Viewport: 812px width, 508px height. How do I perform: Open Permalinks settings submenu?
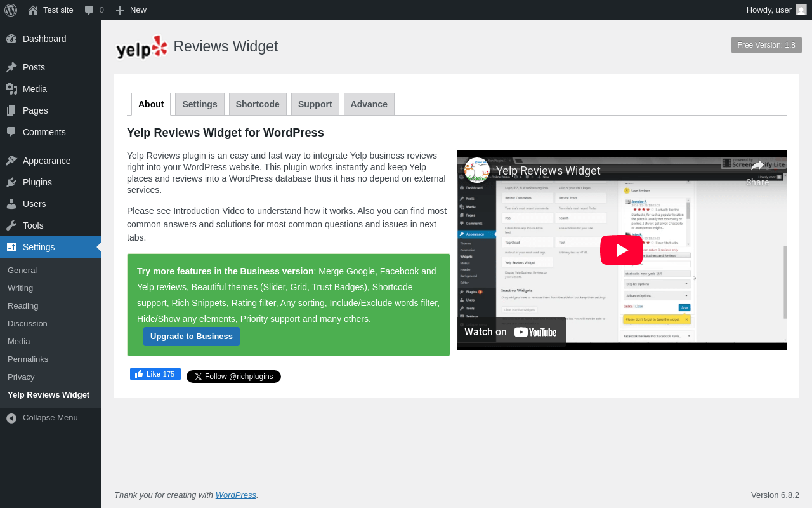51,359
